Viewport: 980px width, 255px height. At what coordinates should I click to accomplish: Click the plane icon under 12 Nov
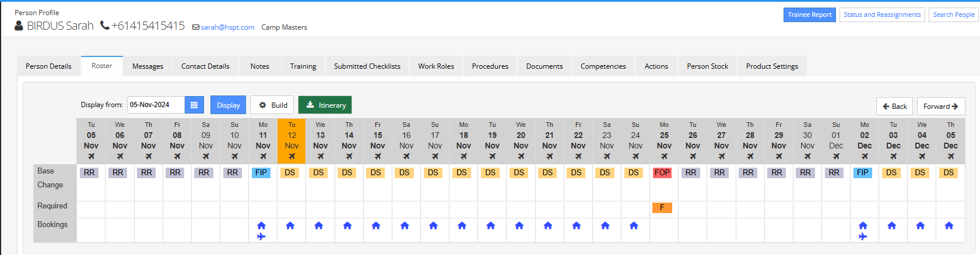tap(292, 157)
